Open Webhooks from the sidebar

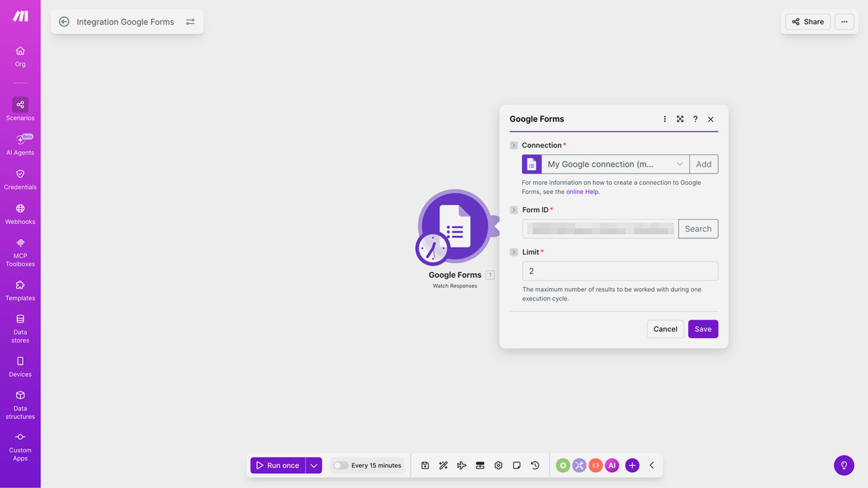20,214
